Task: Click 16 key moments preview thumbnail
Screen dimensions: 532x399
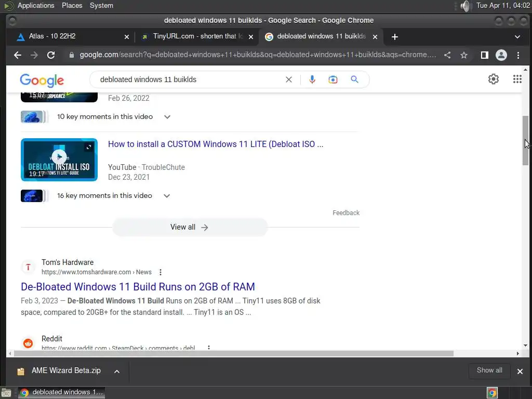Action: pyautogui.click(x=32, y=196)
